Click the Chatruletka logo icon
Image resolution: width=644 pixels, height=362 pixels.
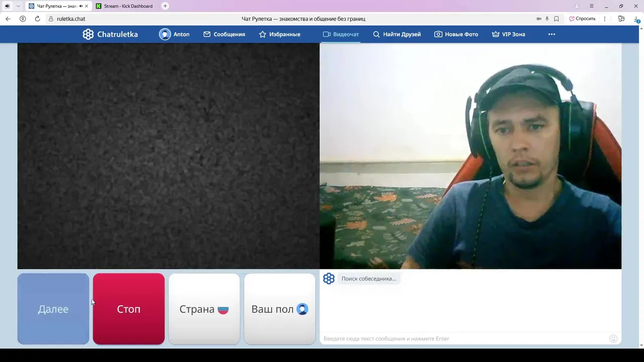click(88, 34)
